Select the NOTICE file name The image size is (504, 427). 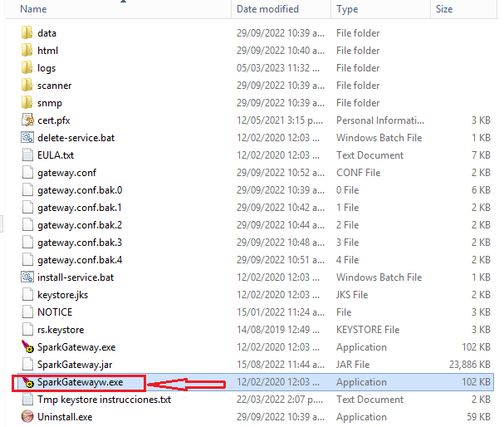pos(55,312)
